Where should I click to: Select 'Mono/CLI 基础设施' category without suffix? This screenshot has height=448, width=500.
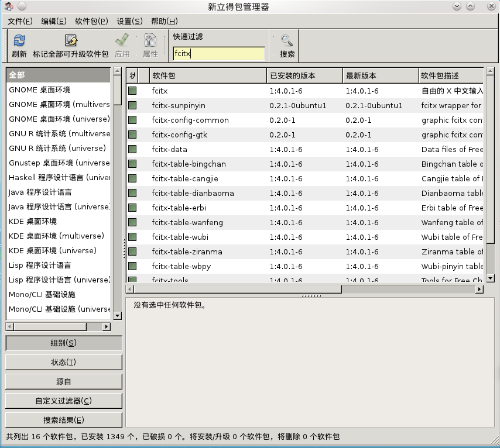[x=58, y=294]
